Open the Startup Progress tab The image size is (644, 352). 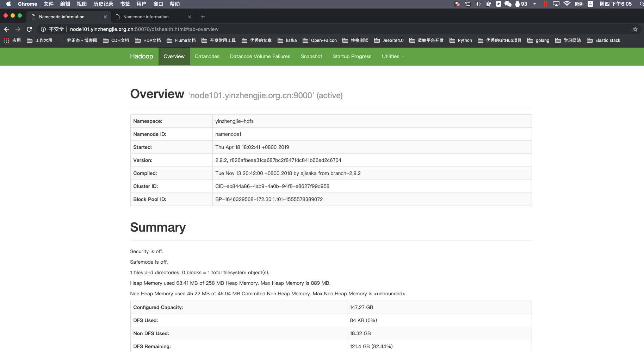(x=352, y=56)
